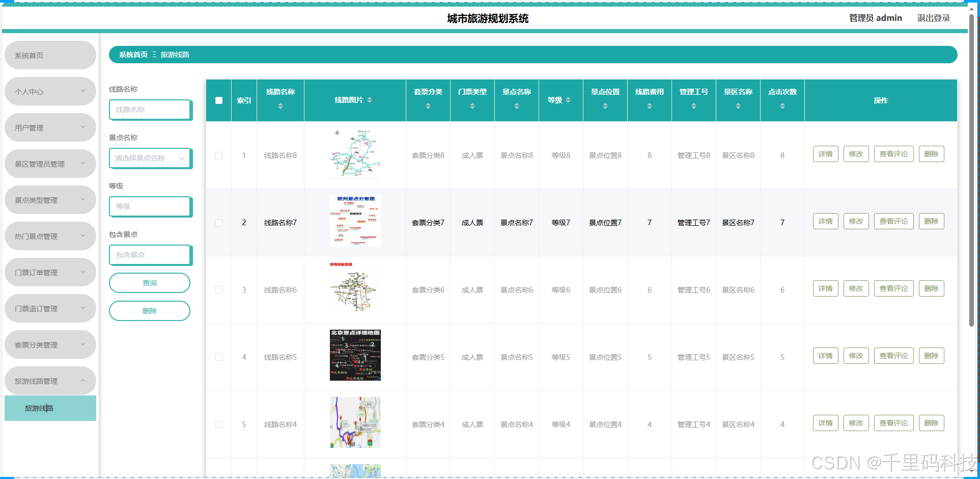980x479 pixels.
Task: Click the 套票分类7 cell
Action: pos(428,223)
